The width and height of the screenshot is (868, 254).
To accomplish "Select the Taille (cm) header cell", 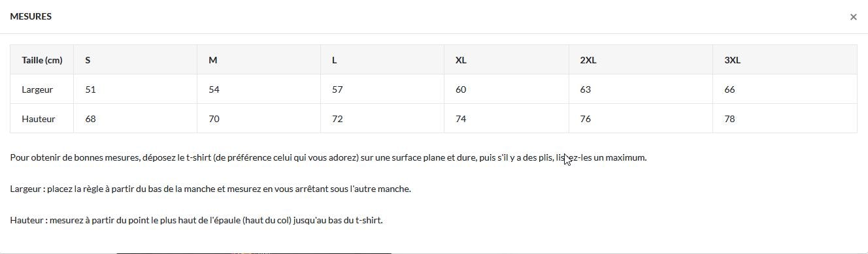I will coord(42,60).
